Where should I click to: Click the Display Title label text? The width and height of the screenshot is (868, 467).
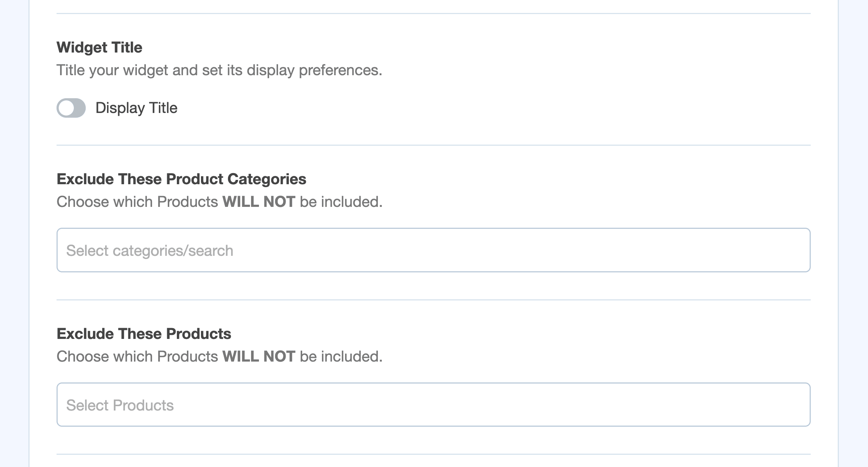[136, 108]
